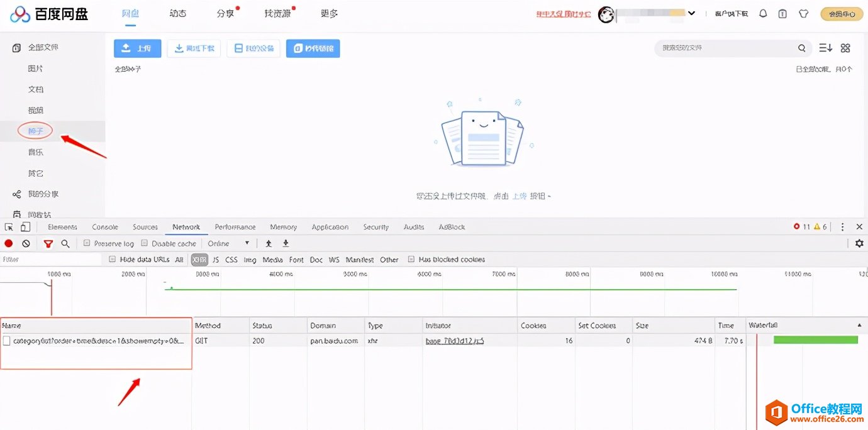Click the sort order icon beside search

825,48
